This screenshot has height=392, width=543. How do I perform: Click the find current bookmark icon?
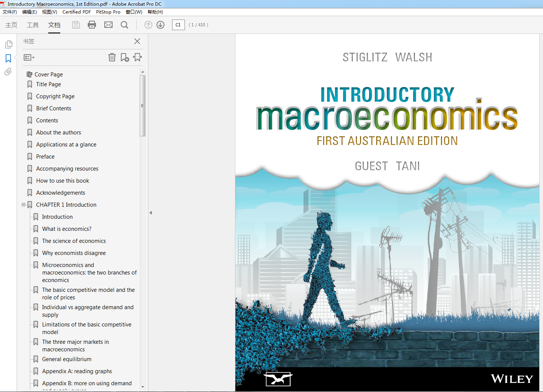pos(137,57)
